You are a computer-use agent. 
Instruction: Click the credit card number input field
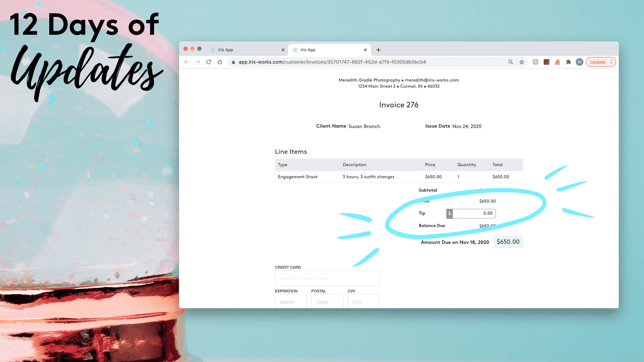[327, 278]
